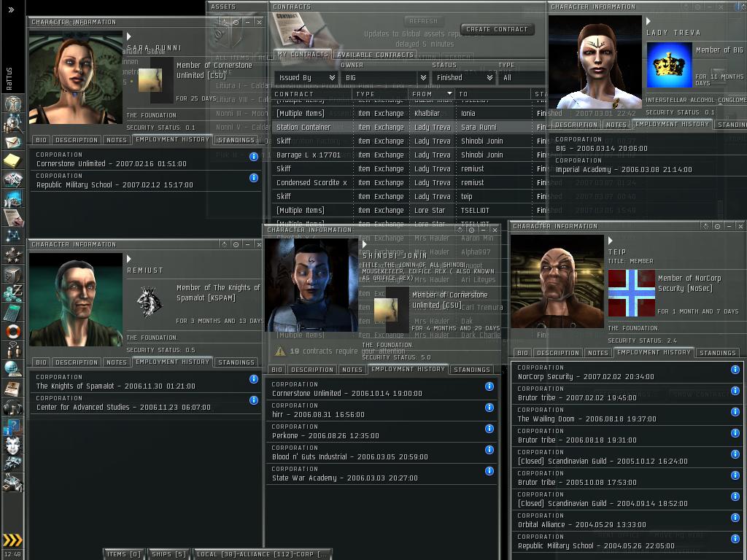The image size is (747, 560).
Task: Show info for hirr corporation row
Action: click(489, 407)
